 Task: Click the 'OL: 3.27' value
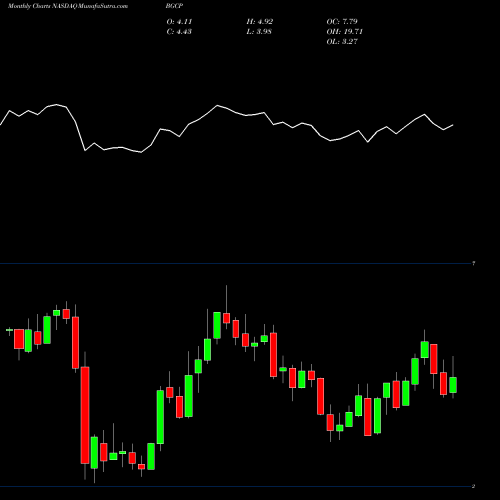pyautogui.click(x=342, y=42)
